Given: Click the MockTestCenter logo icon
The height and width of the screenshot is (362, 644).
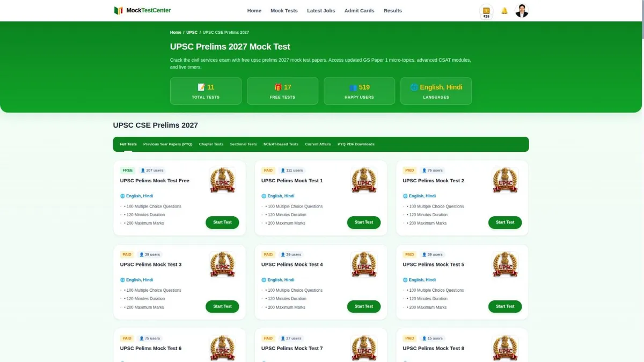Looking at the screenshot, I should (119, 11).
